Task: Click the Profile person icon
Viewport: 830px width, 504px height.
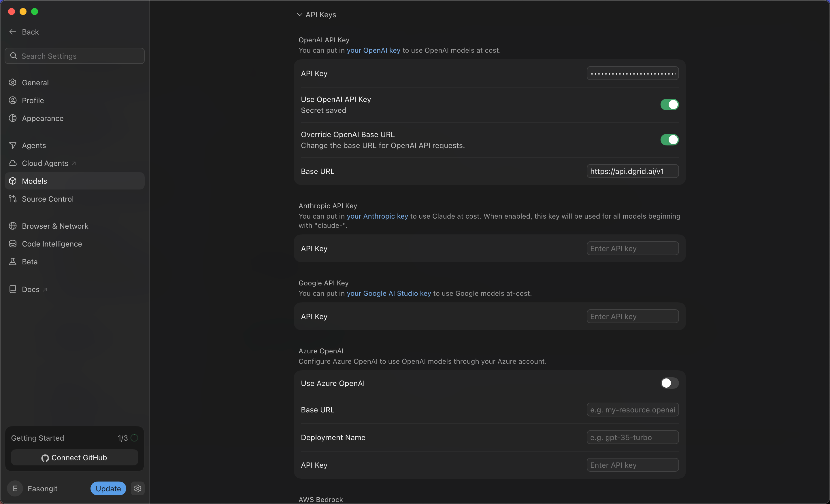Action: (13, 100)
